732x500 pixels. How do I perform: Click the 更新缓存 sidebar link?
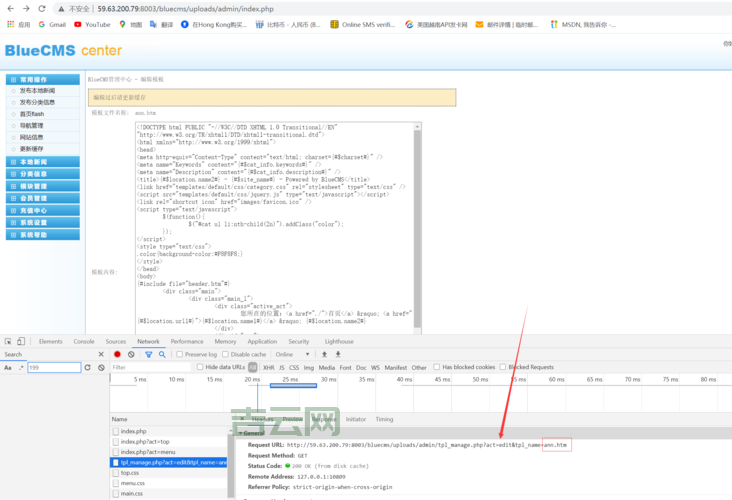pyautogui.click(x=31, y=149)
